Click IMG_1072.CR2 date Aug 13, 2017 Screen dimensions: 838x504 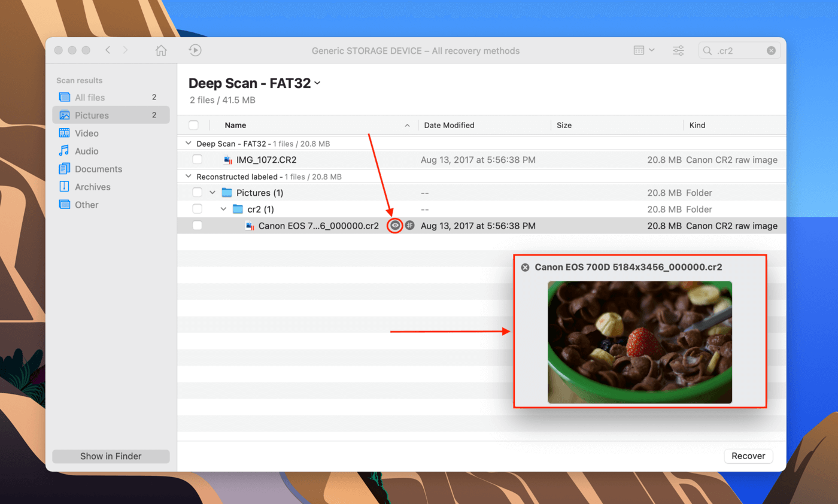[x=478, y=160]
